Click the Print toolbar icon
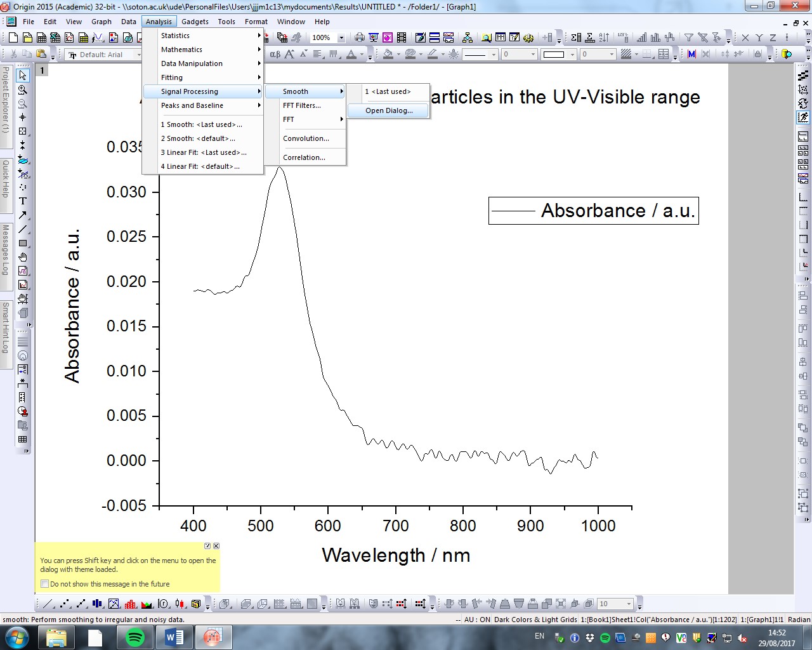Viewport: 812px width, 650px height. click(360, 38)
